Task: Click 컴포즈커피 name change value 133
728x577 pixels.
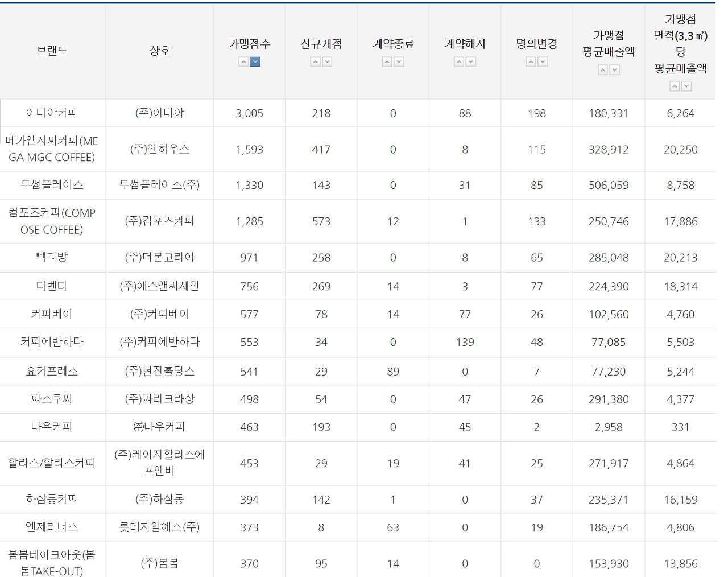Action: [x=537, y=221]
